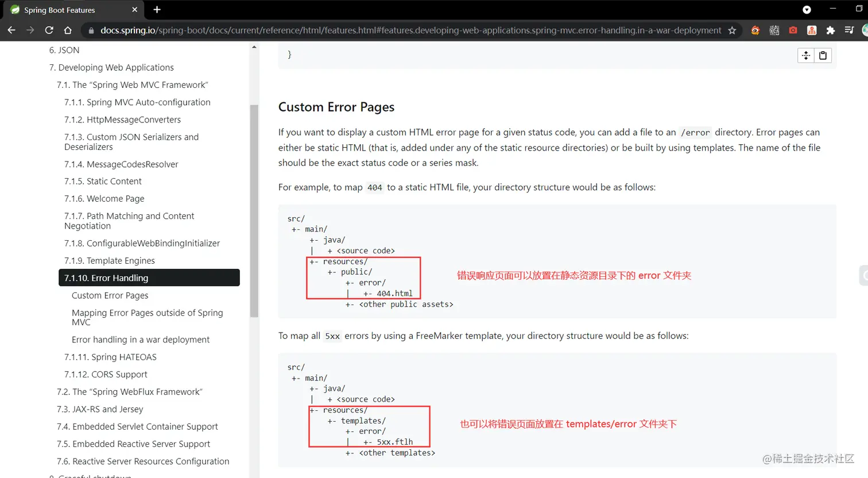Open 7.1.1 Spring MVC Auto-configuration

click(x=137, y=102)
